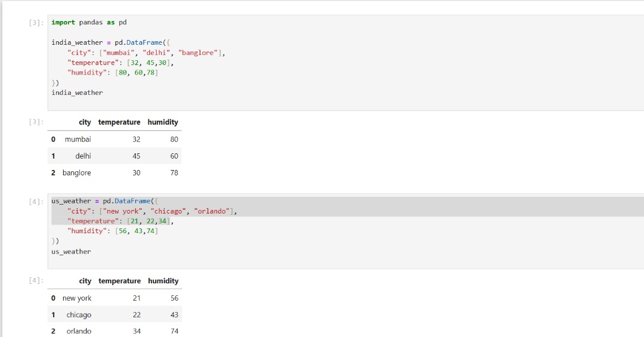Click the india_weather DataFrame assignment line

[110, 42]
